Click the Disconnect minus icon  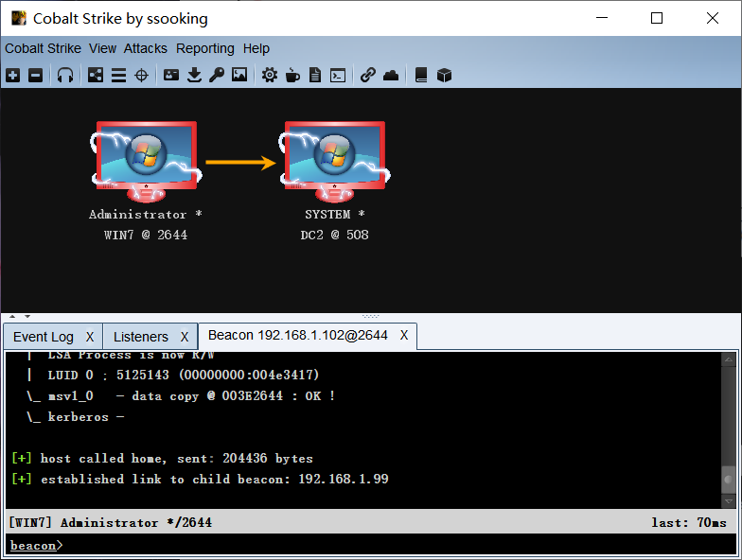(36, 75)
